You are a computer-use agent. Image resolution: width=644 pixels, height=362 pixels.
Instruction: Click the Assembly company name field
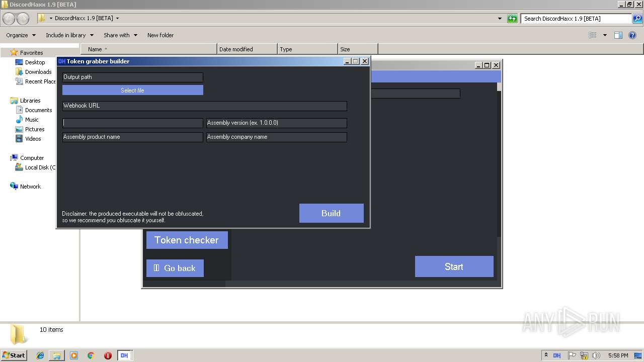pyautogui.click(x=277, y=137)
